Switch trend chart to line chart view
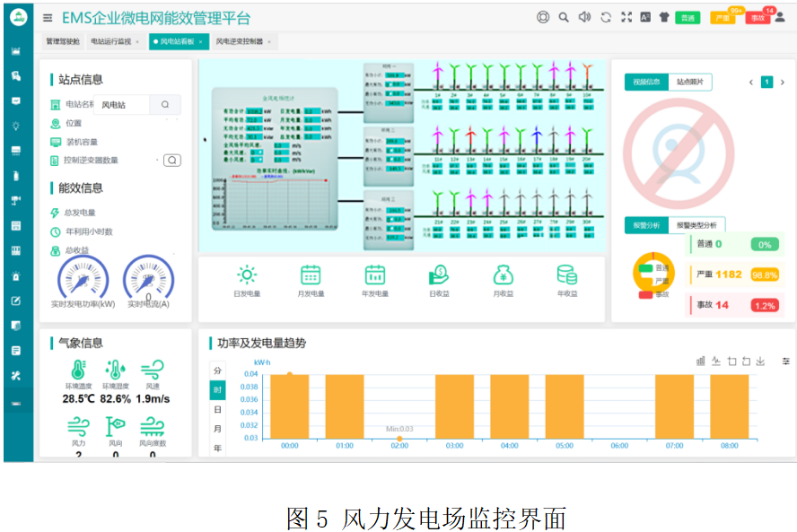Image resolution: width=797 pixels, height=532 pixels. pyautogui.click(x=716, y=361)
